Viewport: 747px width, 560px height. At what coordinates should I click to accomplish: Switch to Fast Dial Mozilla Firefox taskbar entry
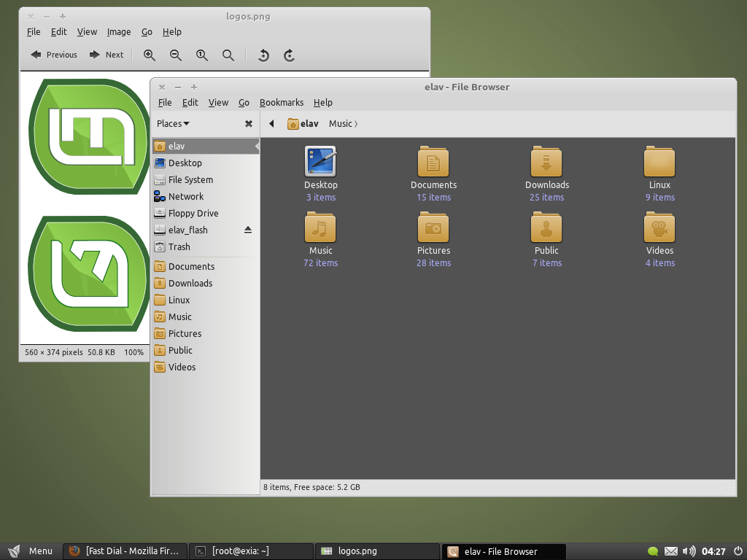[x=125, y=551]
